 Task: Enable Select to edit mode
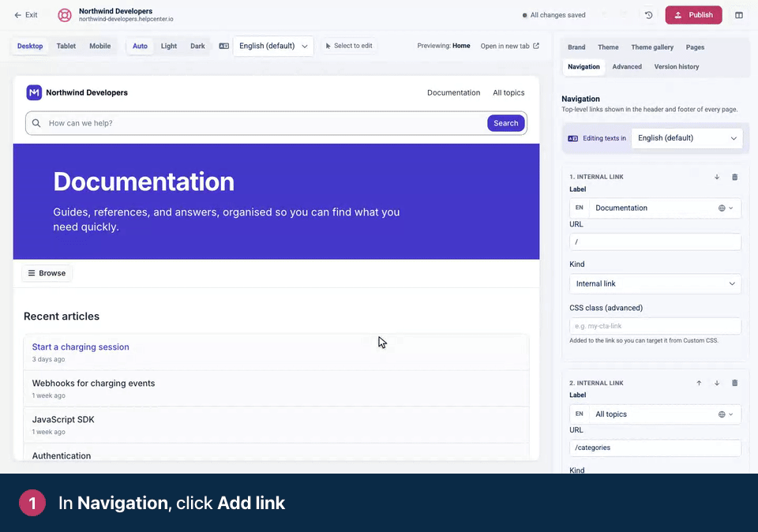[x=349, y=46]
